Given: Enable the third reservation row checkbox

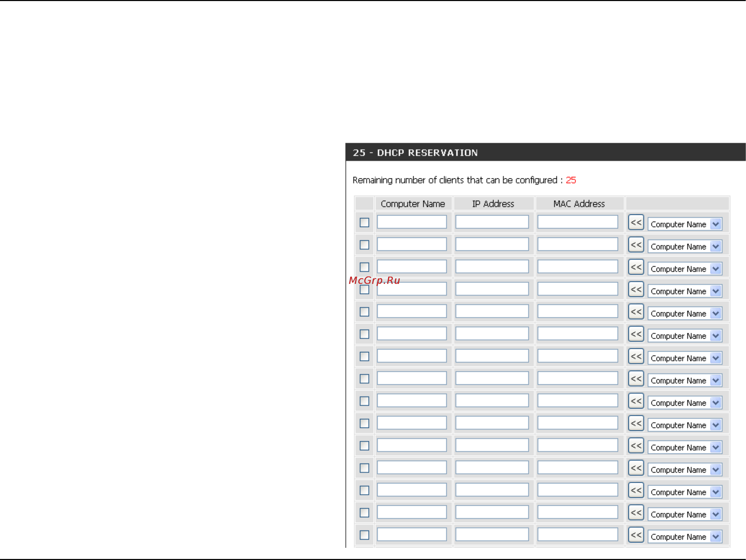Looking at the screenshot, I should 364,267.
